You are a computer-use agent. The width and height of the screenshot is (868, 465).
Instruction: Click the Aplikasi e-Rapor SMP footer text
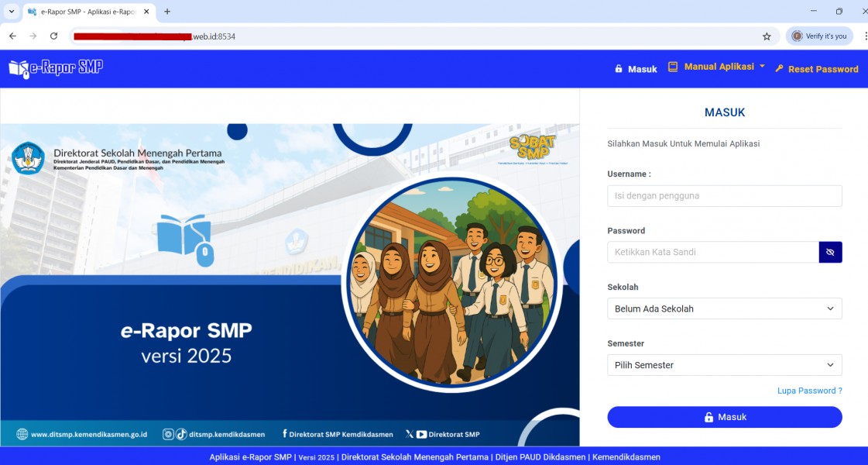click(x=250, y=457)
